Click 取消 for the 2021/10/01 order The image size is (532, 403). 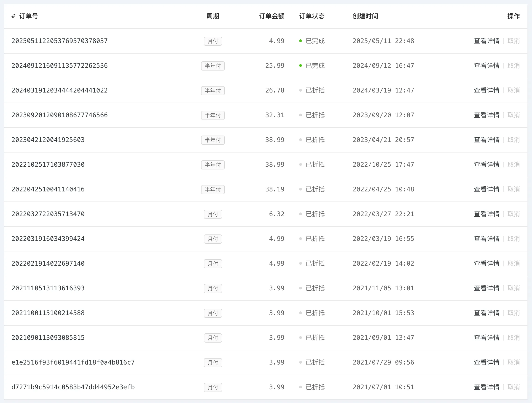[x=513, y=313]
